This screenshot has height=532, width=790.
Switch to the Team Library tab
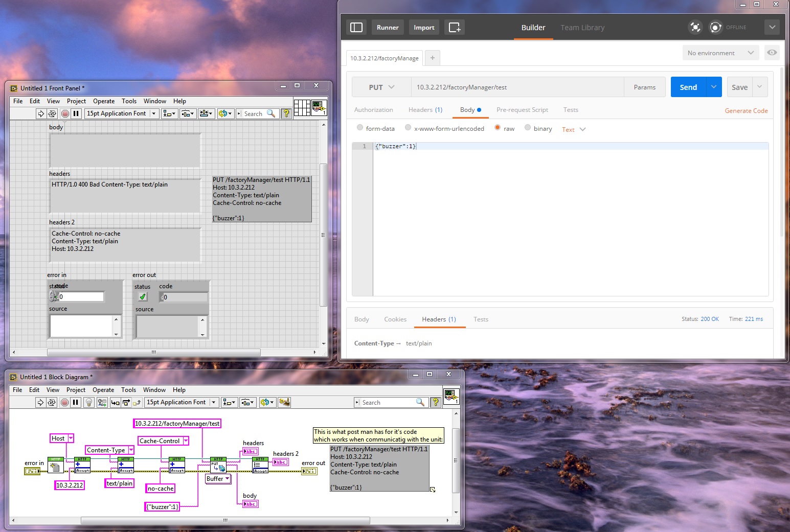point(582,28)
